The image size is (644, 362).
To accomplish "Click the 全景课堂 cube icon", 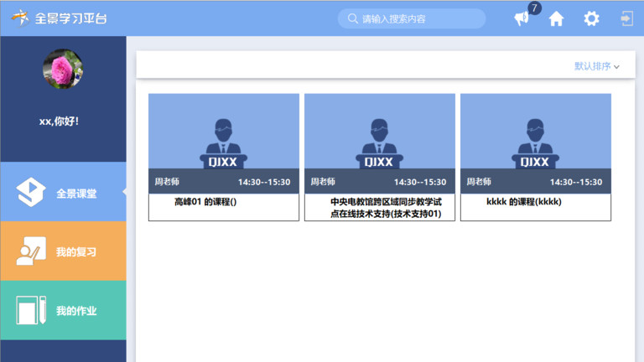I will pyautogui.click(x=31, y=193).
